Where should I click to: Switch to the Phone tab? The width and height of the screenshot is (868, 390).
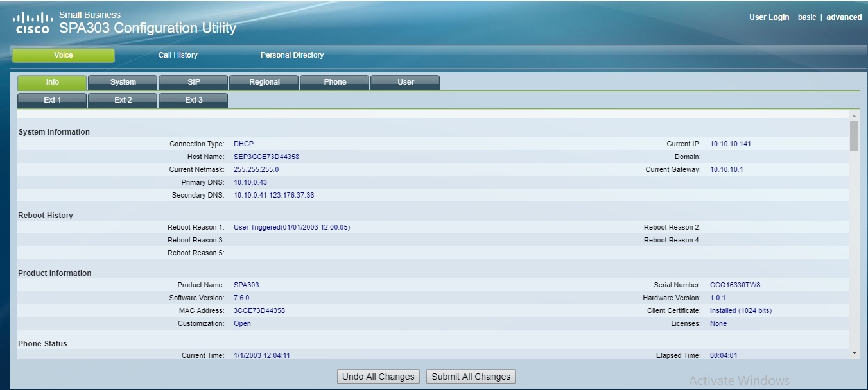[x=334, y=82]
